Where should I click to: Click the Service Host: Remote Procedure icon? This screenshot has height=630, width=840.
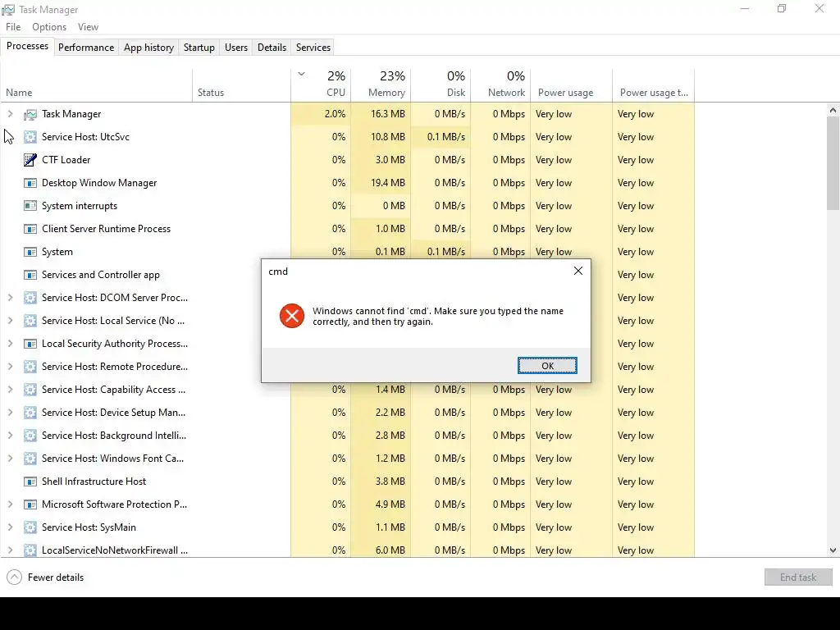pos(30,367)
